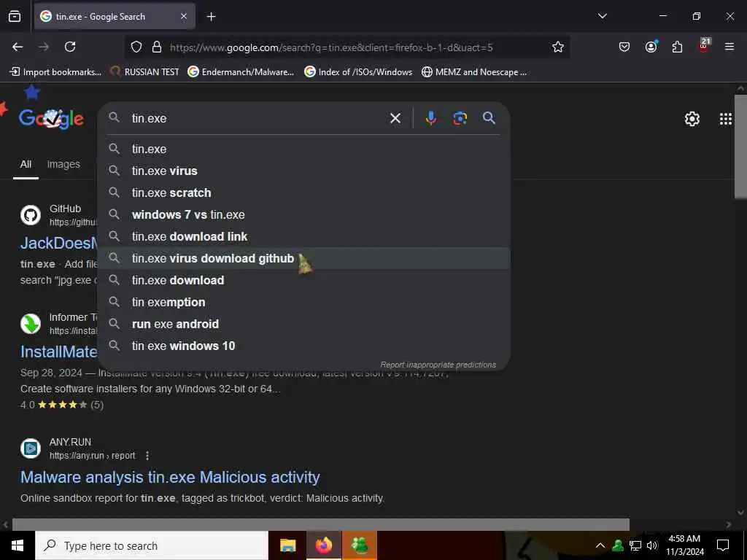Select suggestion 'tin exemption'
The image size is (747, 560).
(x=304, y=302)
